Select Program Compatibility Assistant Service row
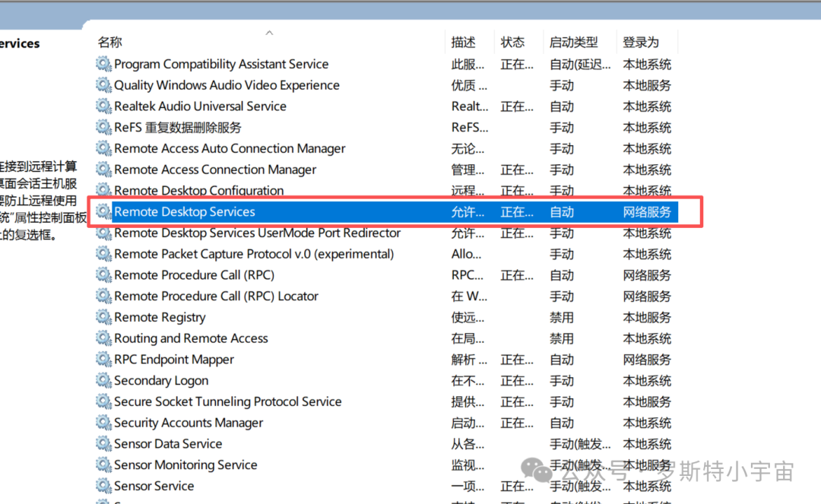The image size is (821, 504). (221, 64)
